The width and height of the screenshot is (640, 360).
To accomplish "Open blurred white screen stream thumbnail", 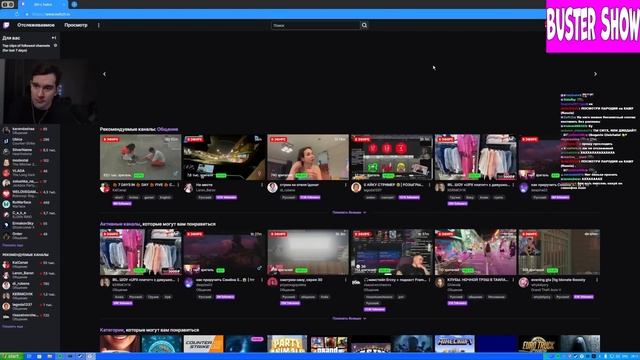I will pos(308,252).
